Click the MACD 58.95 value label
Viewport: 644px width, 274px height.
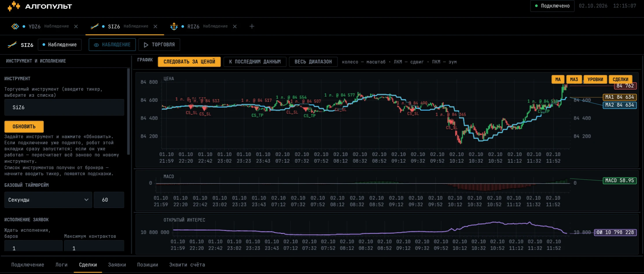pos(619,180)
